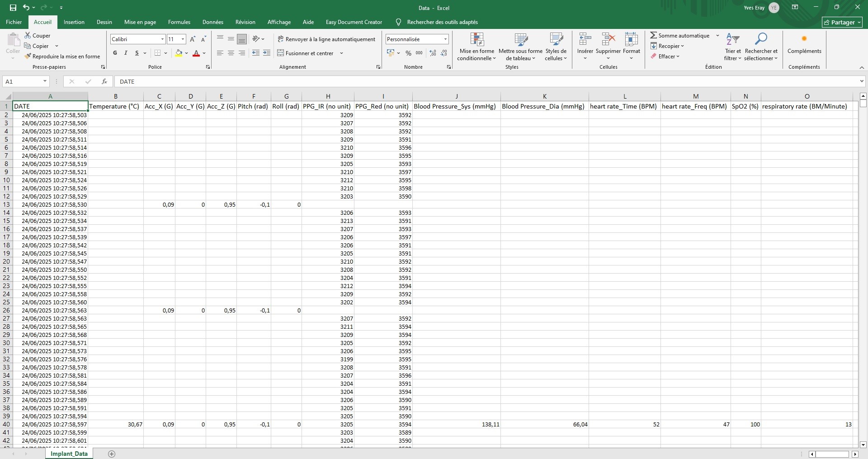Click the Save icon in title bar
This screenshot has width=868, height=459.
pos(13,8)
